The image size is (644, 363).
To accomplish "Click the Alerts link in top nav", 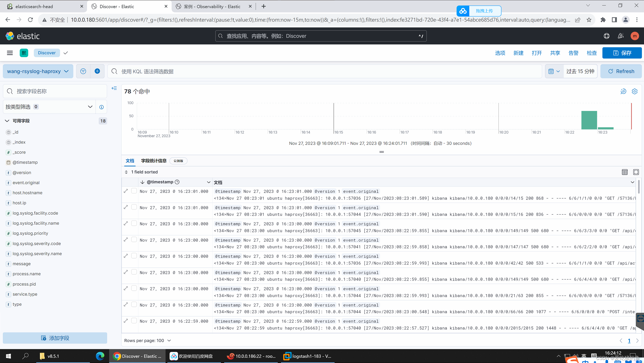I will [573, 53].
